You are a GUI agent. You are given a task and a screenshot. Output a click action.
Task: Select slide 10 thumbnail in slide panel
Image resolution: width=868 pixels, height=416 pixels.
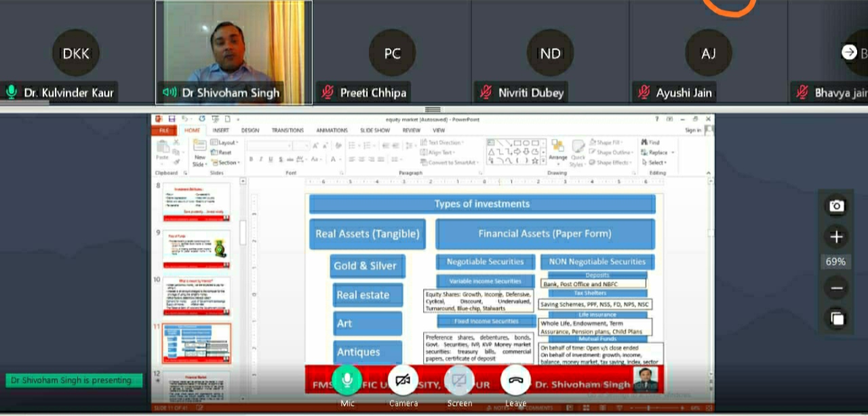coord(196,296)
